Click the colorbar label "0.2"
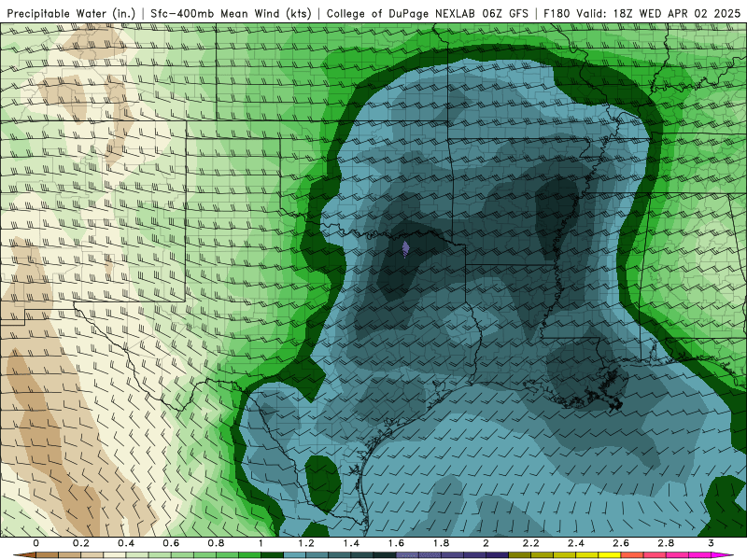This screenshot has width=747, height=560. pos(81,543)
